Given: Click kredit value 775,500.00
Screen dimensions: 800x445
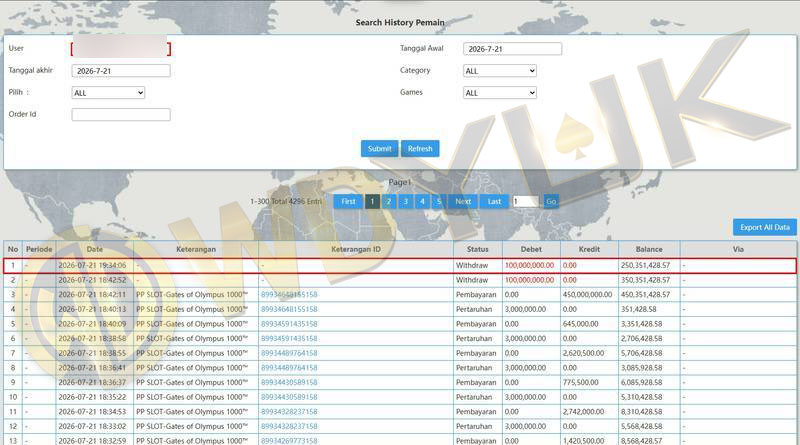Looking at the screenshot, I should [x=581, y=382].
